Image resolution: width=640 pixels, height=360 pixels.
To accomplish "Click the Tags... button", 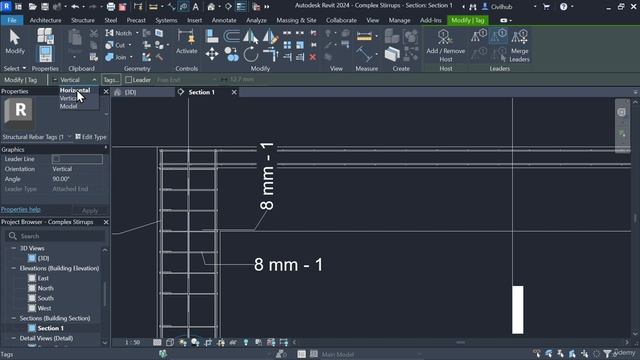I will pyautogui.click(x=111, y=80).
